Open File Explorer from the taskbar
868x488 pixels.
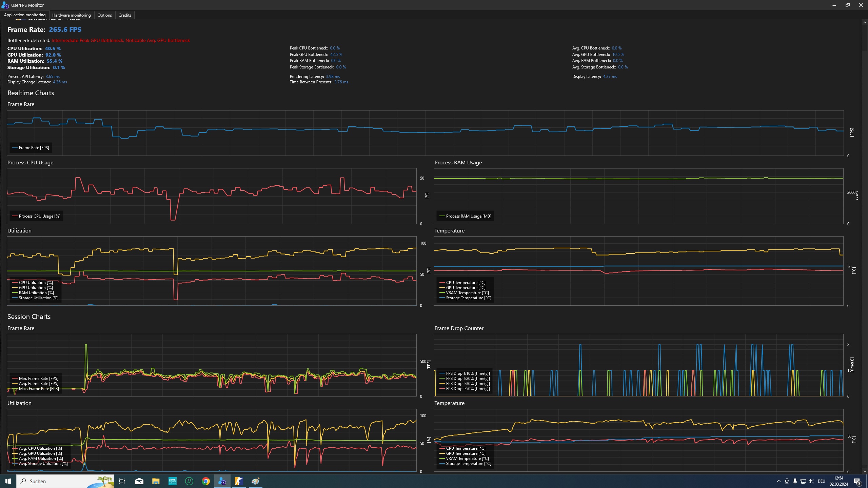point(156,481)
